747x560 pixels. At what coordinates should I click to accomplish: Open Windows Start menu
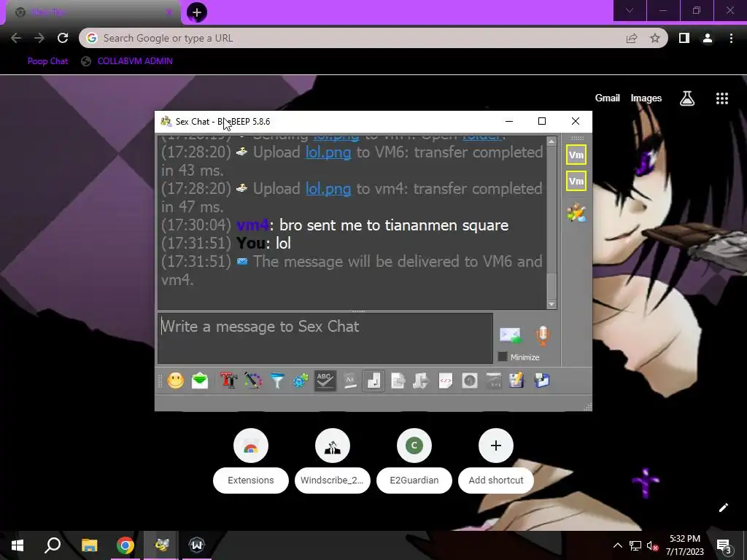click(x=18, y=545)
